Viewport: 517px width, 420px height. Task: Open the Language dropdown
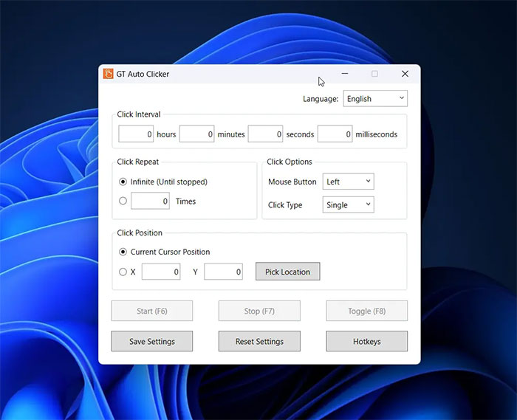click(x=374, y=99)
